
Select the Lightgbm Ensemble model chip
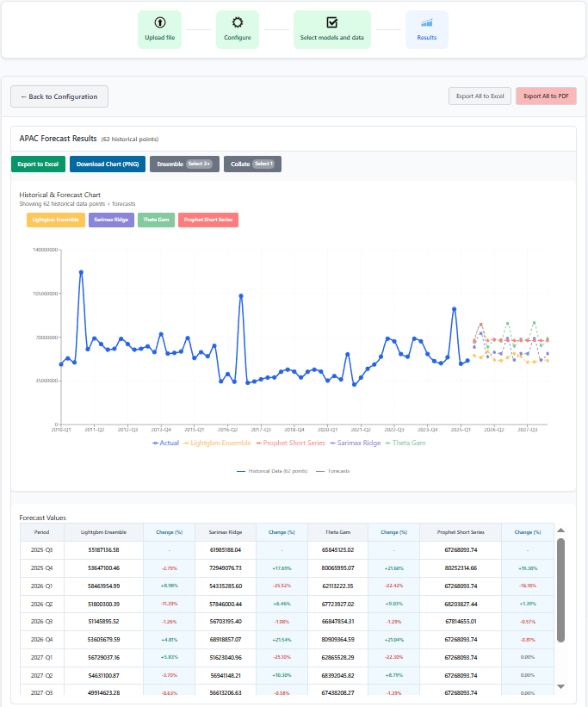(55, 220)
